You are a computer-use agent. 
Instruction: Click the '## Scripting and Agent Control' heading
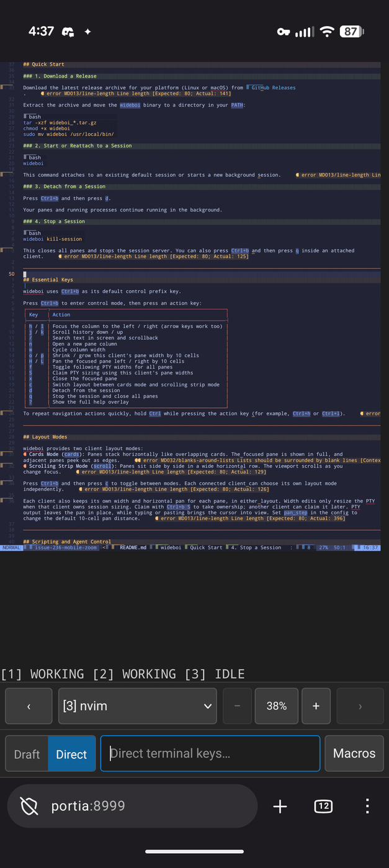(67, 542)
